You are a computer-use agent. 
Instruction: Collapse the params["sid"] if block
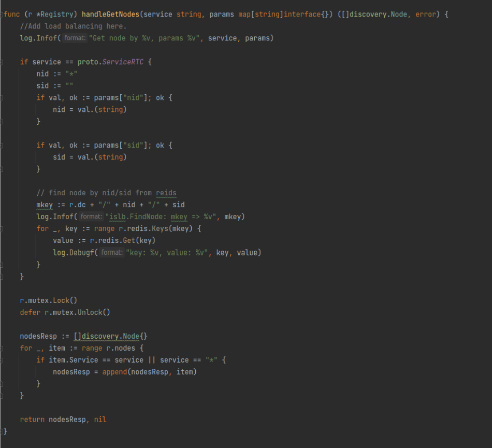(x=2, y=146)
